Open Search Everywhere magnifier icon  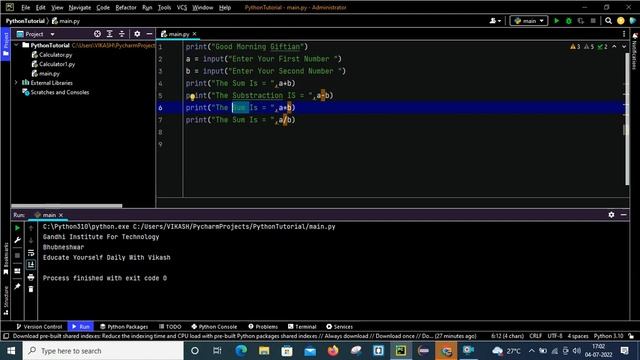click(608, 21)
